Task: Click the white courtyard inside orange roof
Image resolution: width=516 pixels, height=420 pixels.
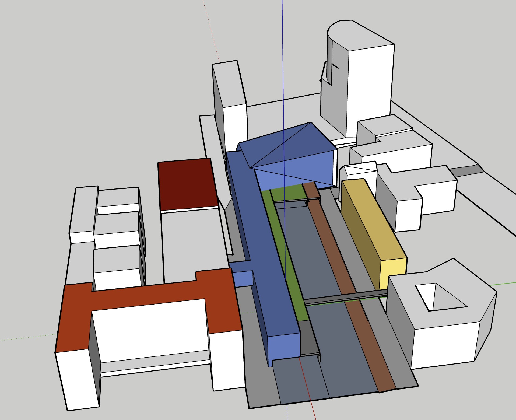Action: point(149,331)
